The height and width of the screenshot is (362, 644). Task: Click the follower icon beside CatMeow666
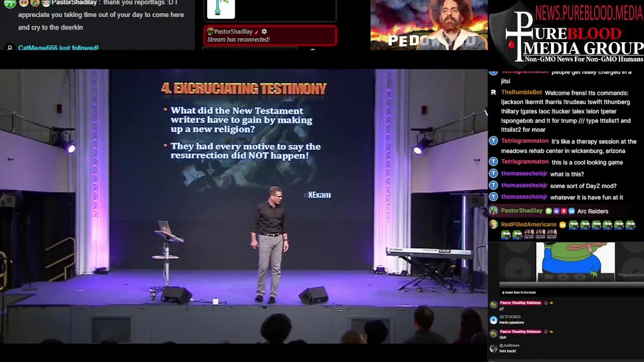[x=9, y=48]
